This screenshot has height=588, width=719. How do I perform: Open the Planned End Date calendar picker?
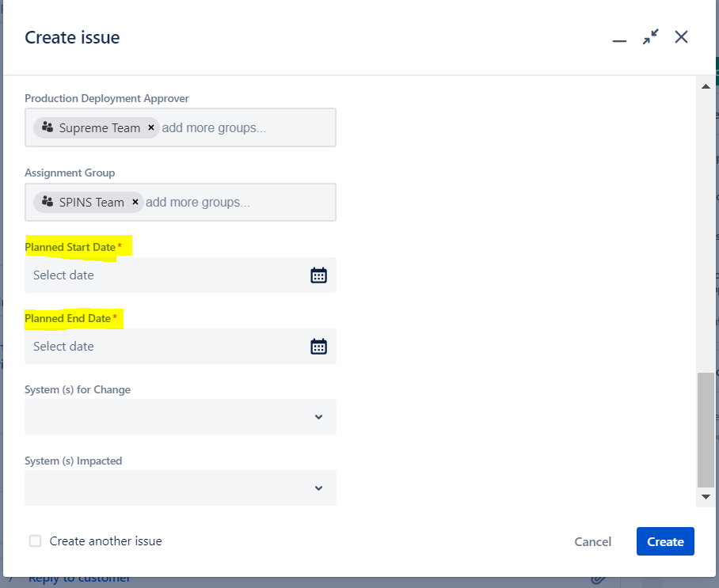(x=318, y=346)
